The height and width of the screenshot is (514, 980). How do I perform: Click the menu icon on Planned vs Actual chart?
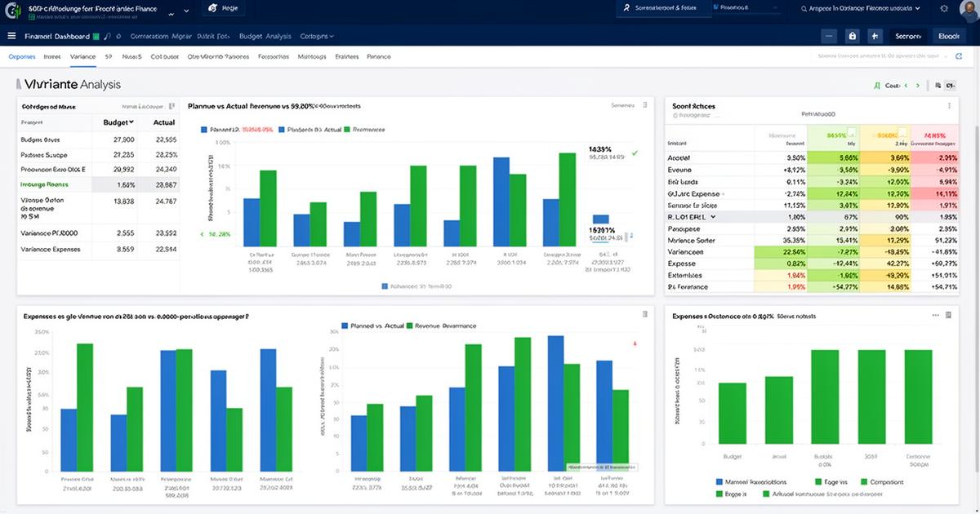click(644, 105)
